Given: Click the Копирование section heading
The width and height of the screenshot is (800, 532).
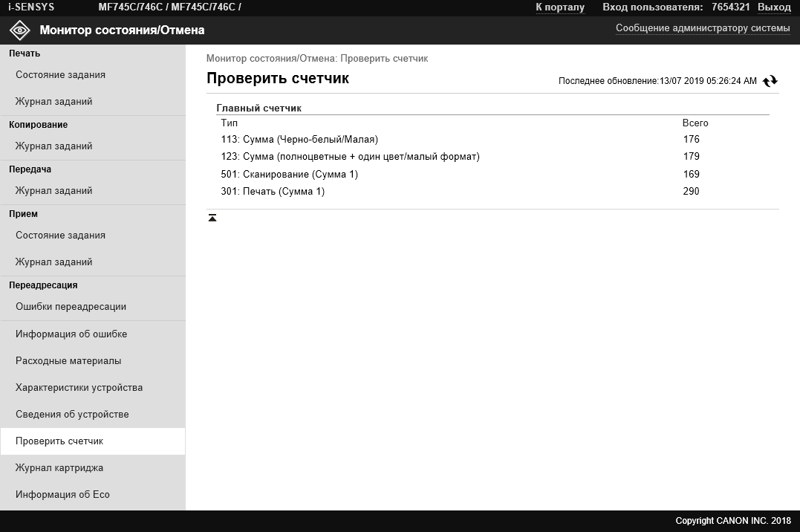Looking at the screenshot, I should [39, 125].
